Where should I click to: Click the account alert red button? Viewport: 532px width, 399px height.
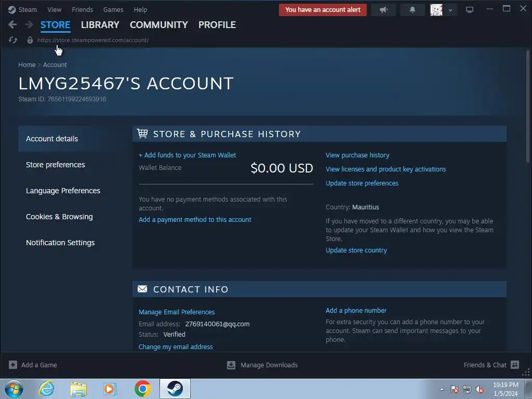point(323,10)
